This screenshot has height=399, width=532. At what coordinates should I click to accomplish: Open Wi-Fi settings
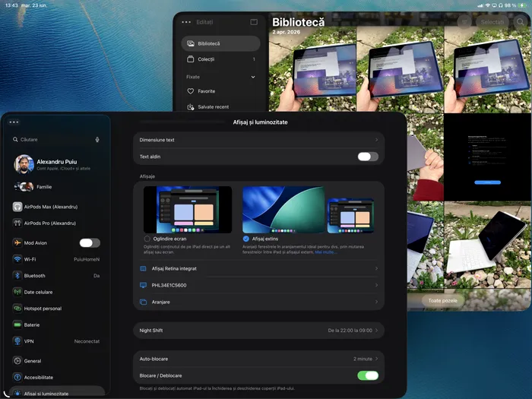57,259
